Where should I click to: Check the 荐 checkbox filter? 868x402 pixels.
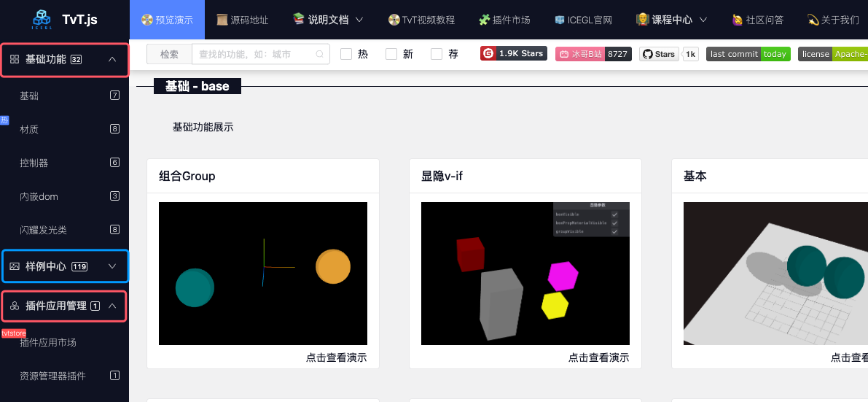[437, 54]
